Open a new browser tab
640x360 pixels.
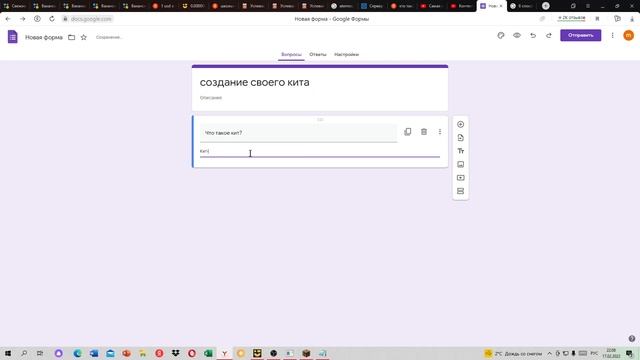pos(546,6)
